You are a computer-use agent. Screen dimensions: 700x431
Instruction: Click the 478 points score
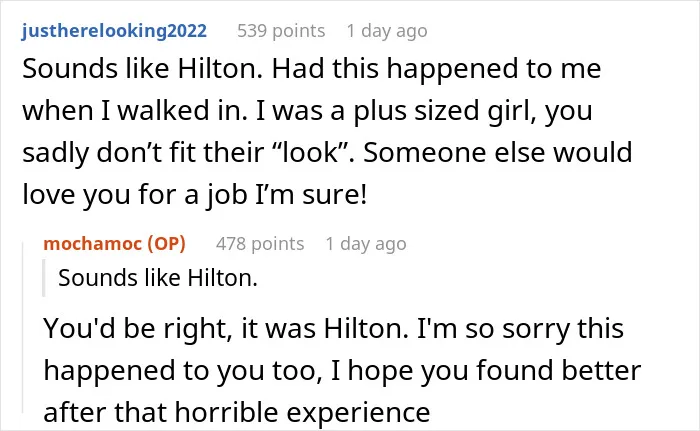click(260, 244)
